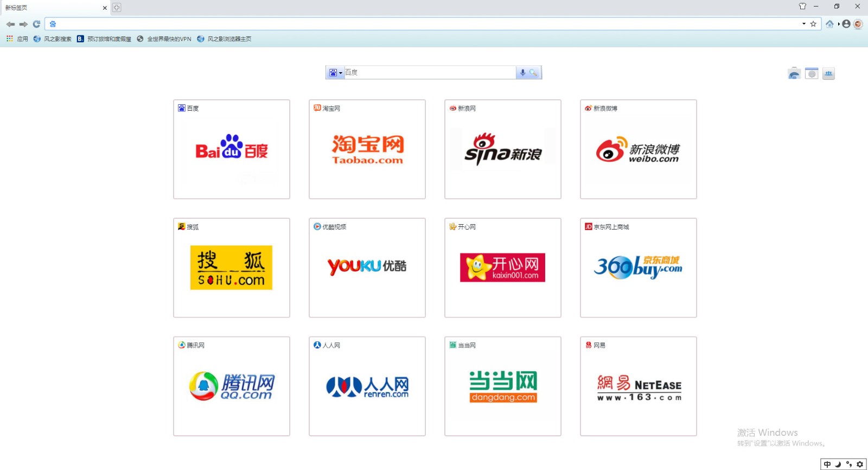Click the 网易 favicon on its tile
868x470 pixels.
pyautogui.click(x=589, y=345)
